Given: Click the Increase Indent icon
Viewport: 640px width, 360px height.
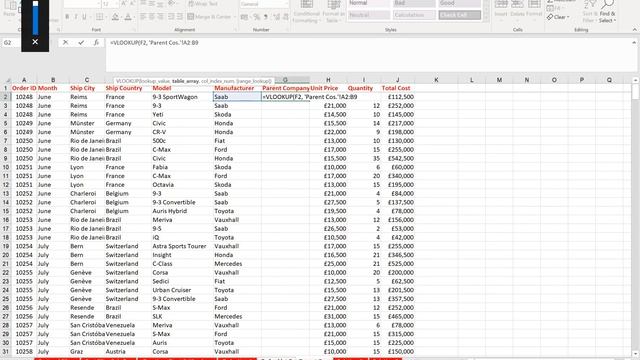Looking at the screenshot, I should 180,17.
